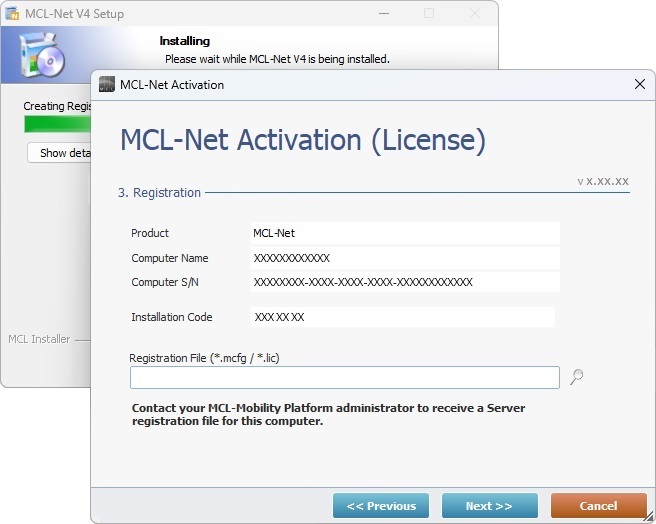Click the green progress bar in Setup window
The image size is (656, 524).
(x=58, y=124)
